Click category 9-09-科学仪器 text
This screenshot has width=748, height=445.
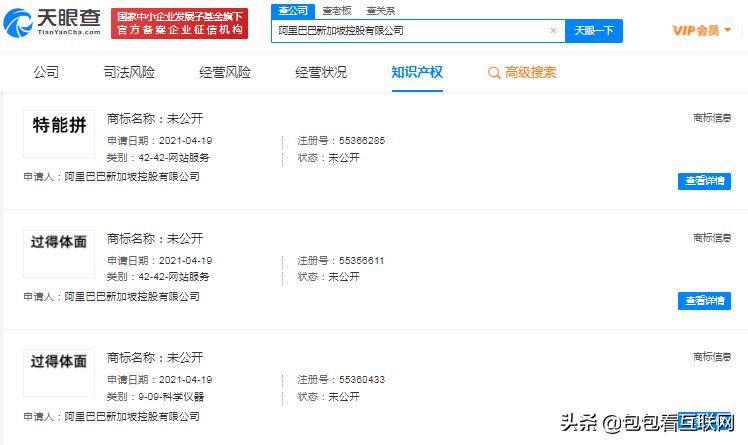(x=171, y=396)
